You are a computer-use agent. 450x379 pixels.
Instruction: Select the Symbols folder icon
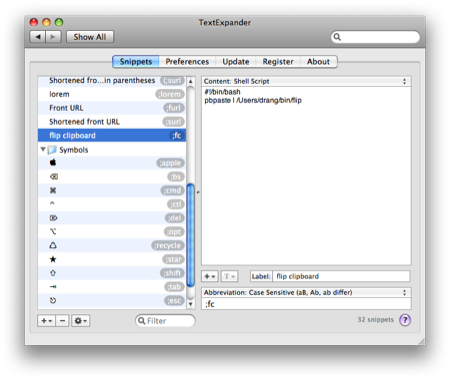tap(52, 150)
